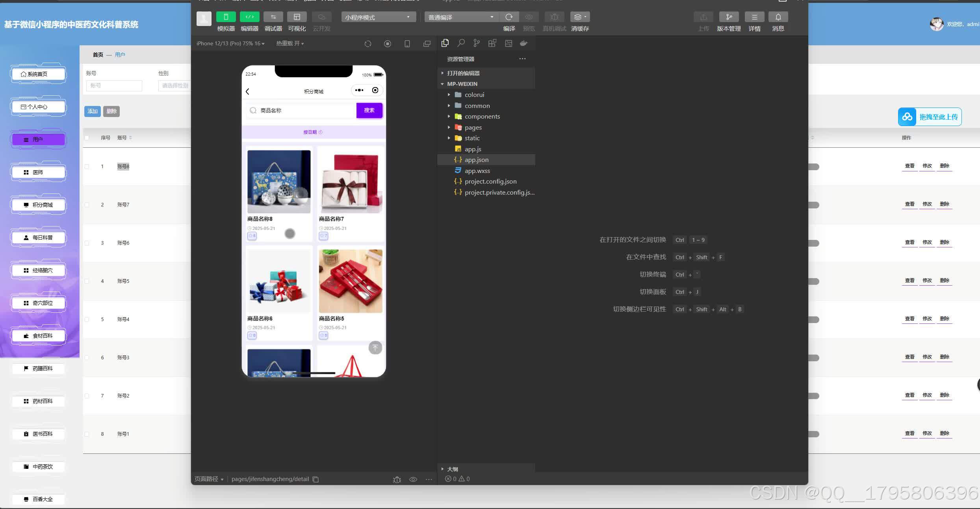Click the 搜索 button in the simulator
The image size is (980, 509).
pos(369,110)
